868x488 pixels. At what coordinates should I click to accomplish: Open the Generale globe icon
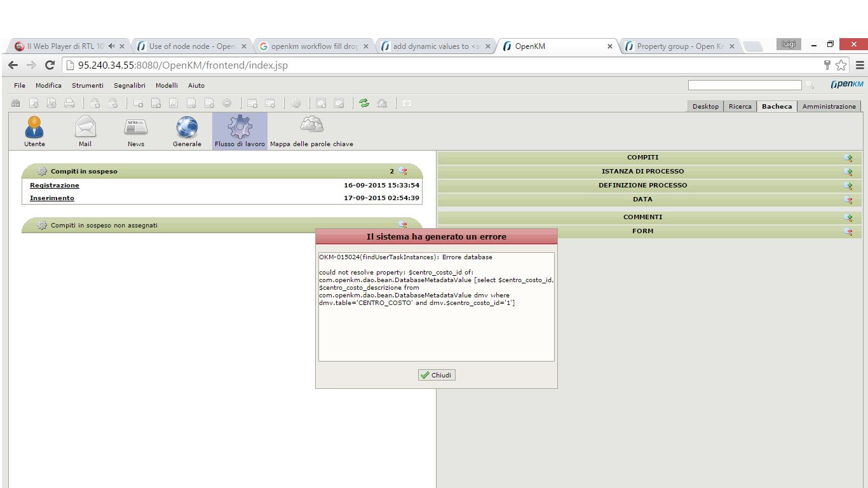coord(187,129)
